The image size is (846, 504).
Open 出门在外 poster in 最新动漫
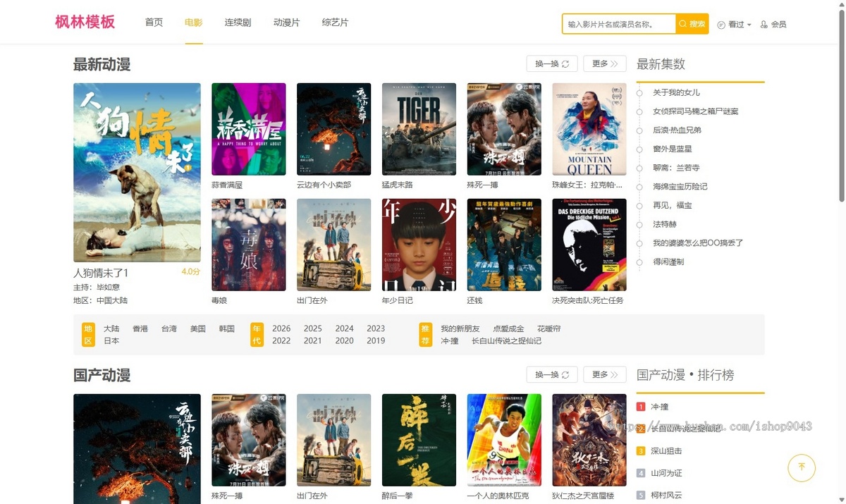pos(334,245)
